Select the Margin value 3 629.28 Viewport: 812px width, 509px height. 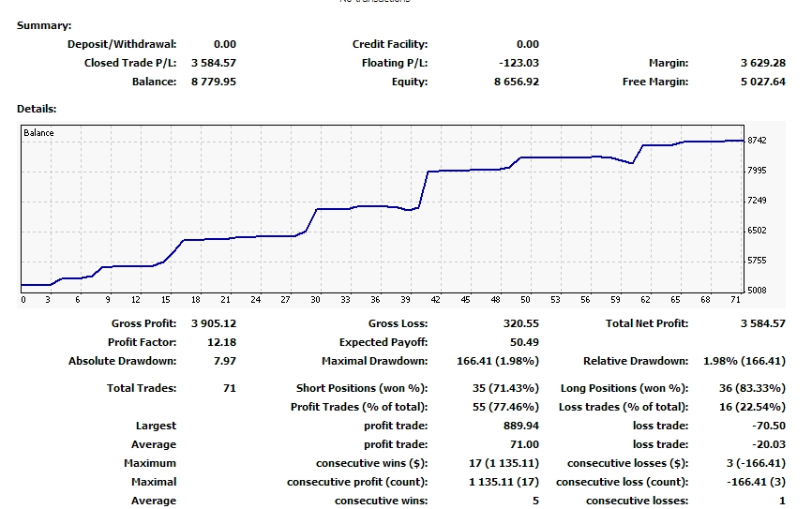click(x=763, y=63)
